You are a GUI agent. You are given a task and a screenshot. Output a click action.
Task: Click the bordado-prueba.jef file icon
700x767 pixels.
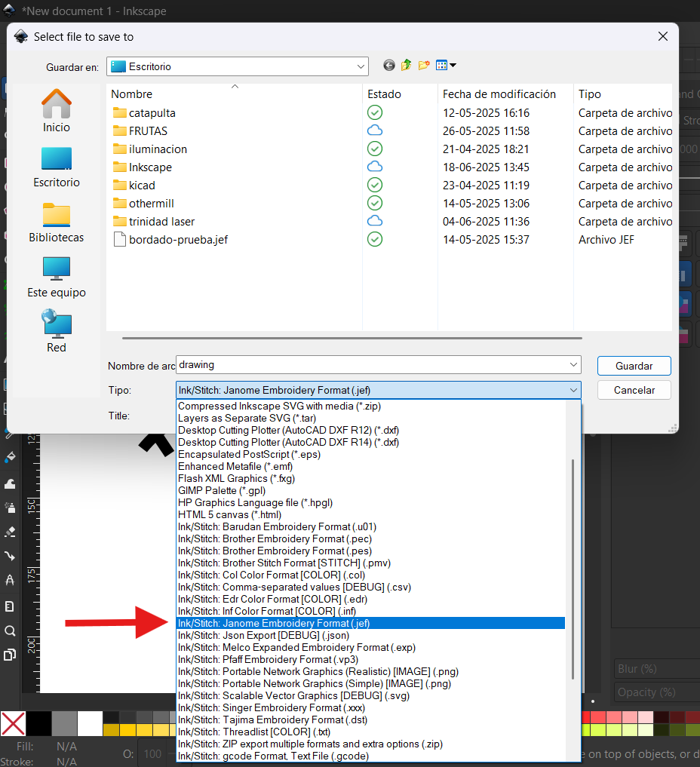click(x=119, y=240)
